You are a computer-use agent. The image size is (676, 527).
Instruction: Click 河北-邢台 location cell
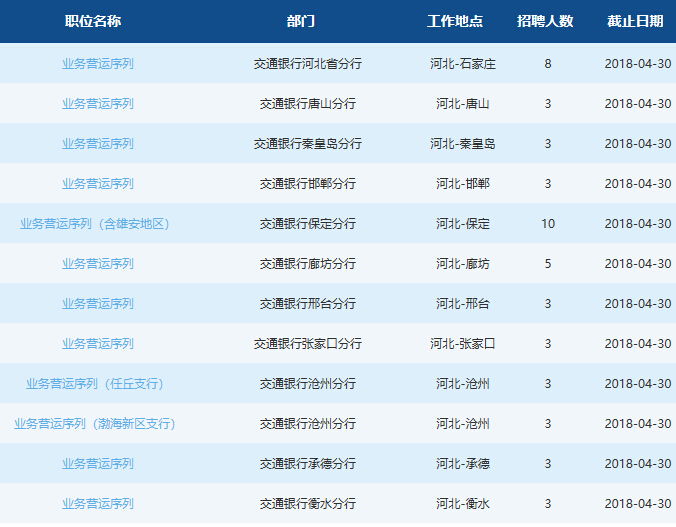click(463, 304)
